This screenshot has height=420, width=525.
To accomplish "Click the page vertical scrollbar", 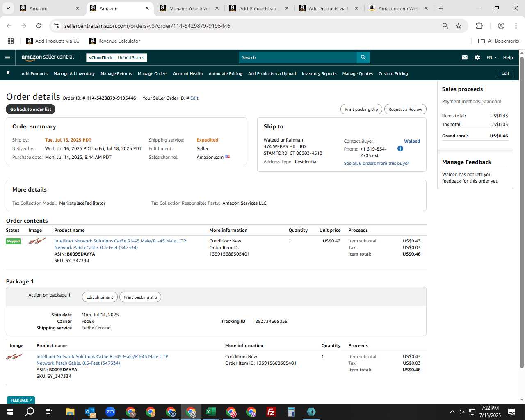I will [522, 212].
